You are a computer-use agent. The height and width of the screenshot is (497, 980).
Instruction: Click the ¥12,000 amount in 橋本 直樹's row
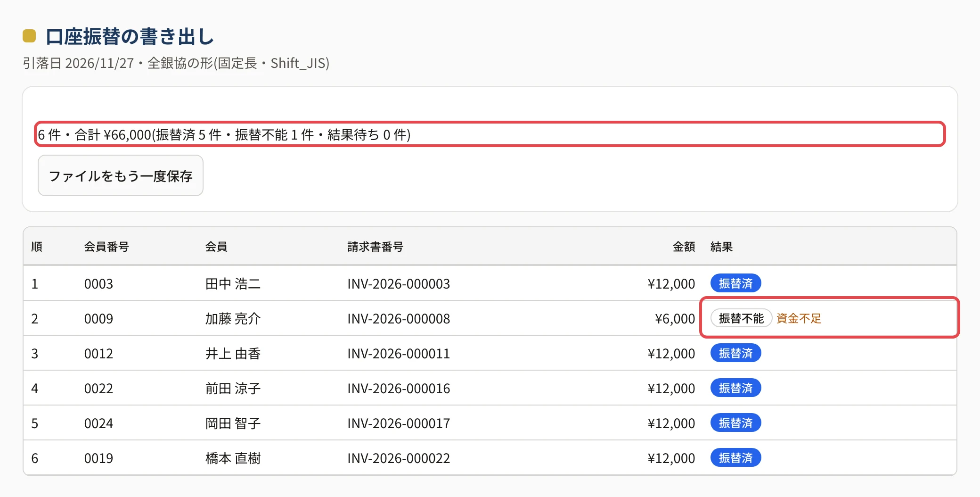click(671, 458)
